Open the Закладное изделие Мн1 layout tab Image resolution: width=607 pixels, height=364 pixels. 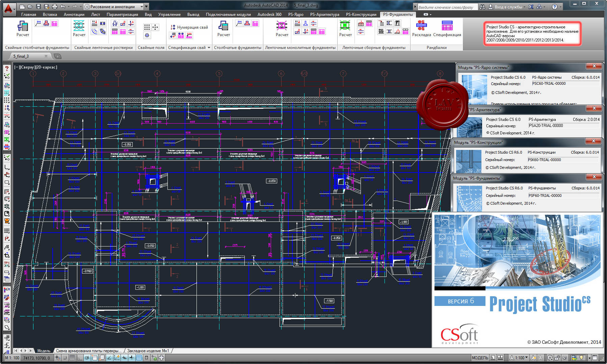click(x=148, y=351)
